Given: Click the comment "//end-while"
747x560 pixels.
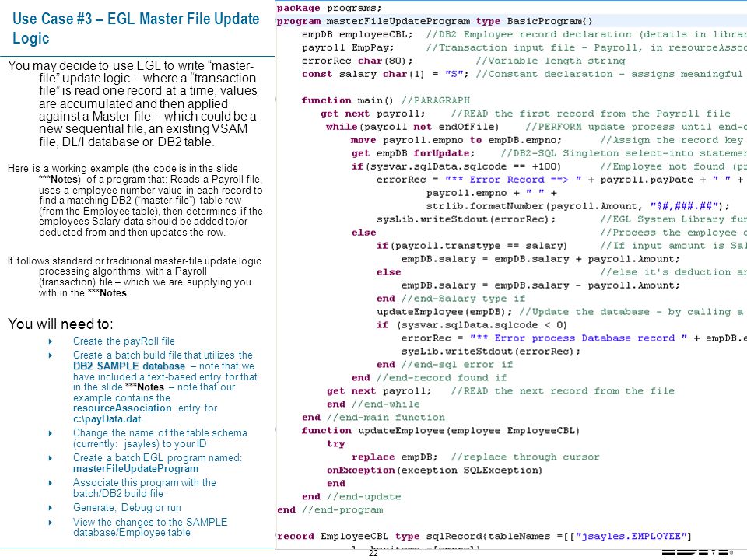Looking at the screenshot, I should tap(386, 404).
